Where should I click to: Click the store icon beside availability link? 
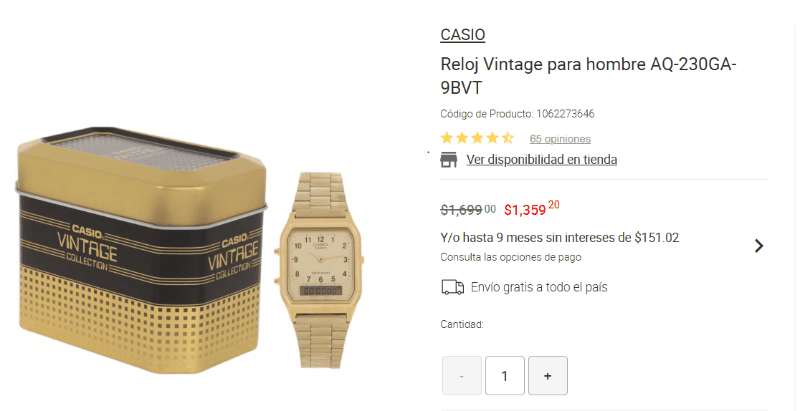(x=448, y=160)
